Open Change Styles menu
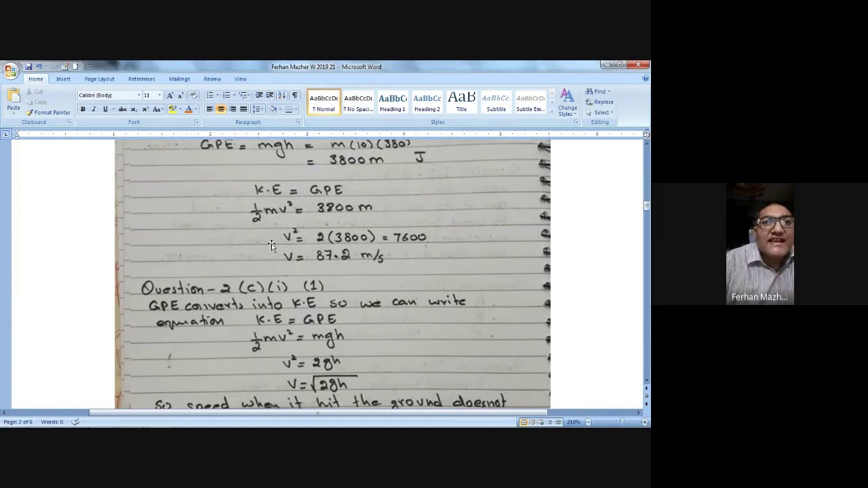868x488 pixels. [x=568, y=103]
